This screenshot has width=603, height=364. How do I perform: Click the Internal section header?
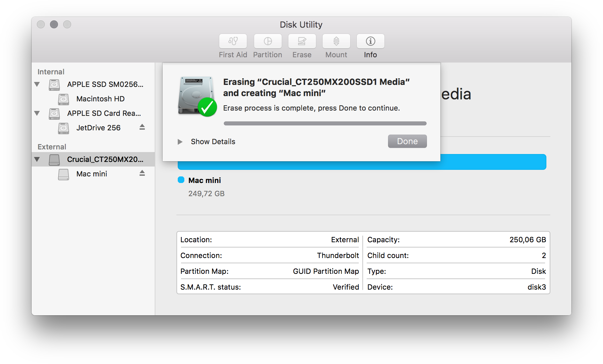point(51,72)
